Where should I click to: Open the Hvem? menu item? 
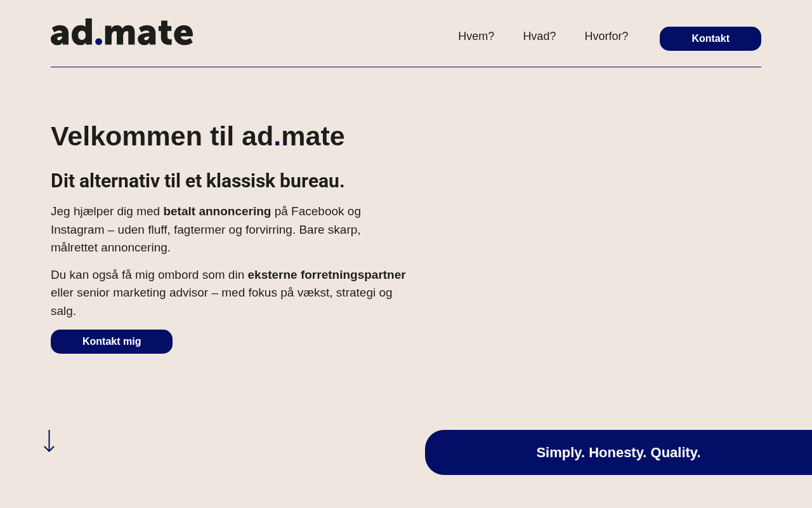pyautogui.click(x=476, y=36)
